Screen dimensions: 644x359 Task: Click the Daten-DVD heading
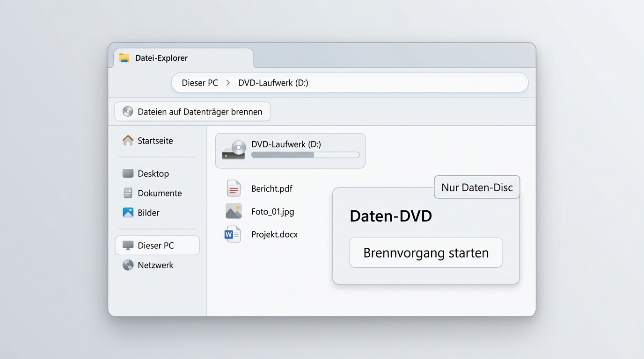[x=391, y=216]
